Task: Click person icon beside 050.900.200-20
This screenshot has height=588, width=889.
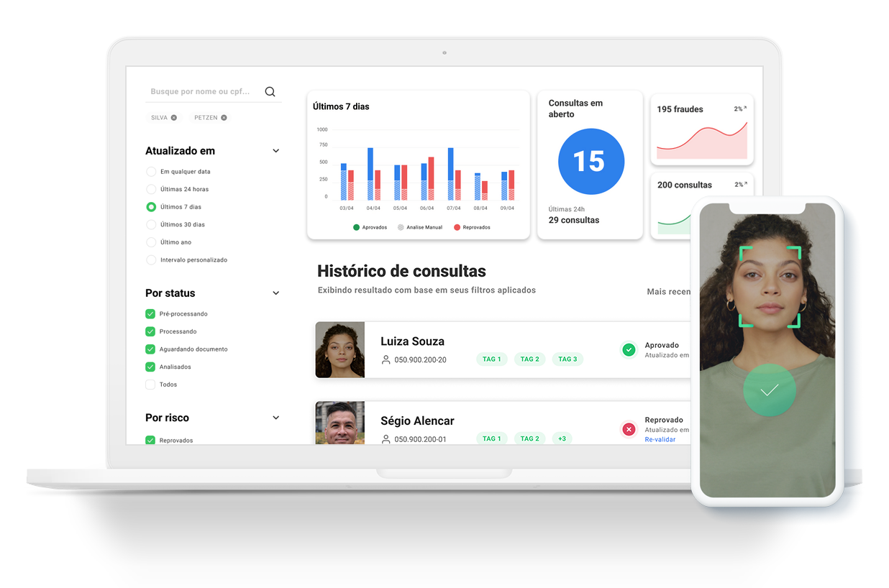Action: point(386,359)
